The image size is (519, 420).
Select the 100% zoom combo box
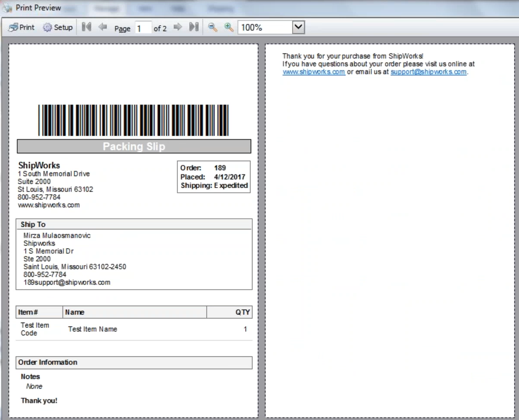pyautogui.click(x=260, y=27)
